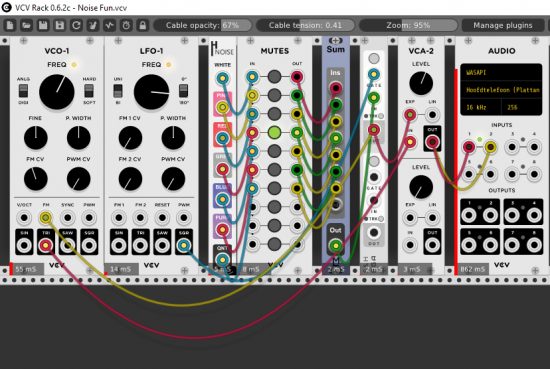Click the LFO-1 SIN output port

click(x=119, y=245)
